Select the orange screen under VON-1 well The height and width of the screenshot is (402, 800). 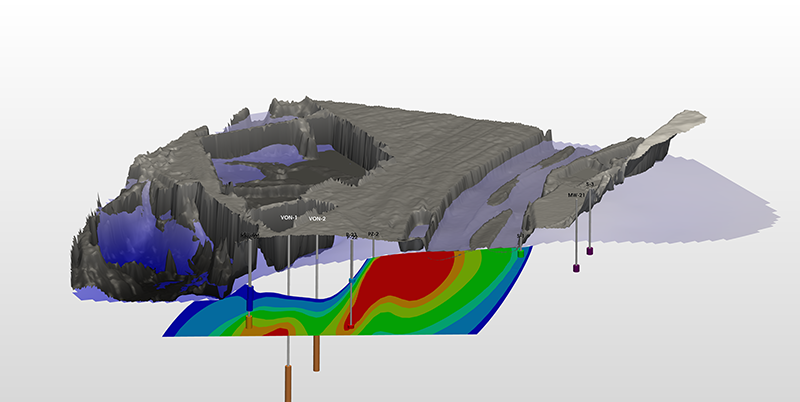coord(288,383)
